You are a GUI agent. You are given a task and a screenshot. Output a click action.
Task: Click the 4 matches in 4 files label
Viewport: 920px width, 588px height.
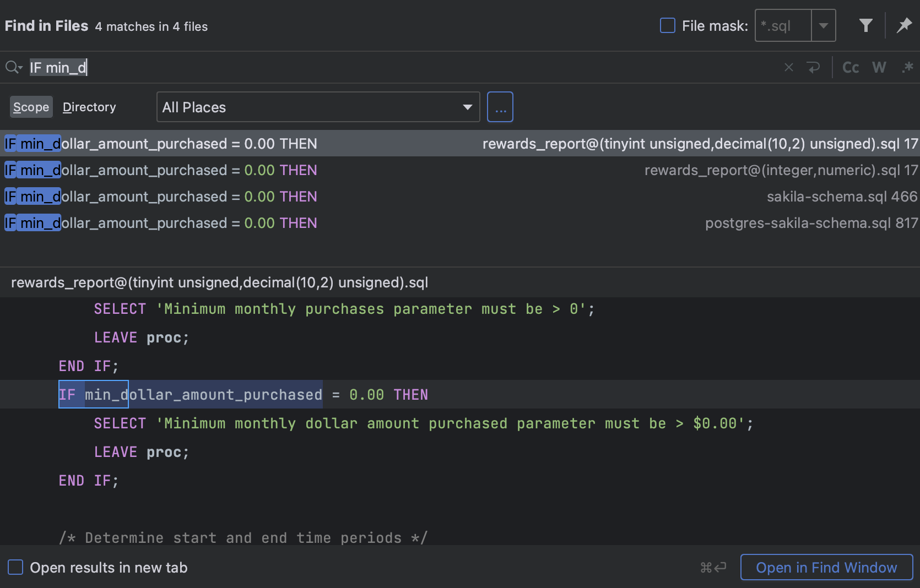pyautogui.click(x=151, y=26)
